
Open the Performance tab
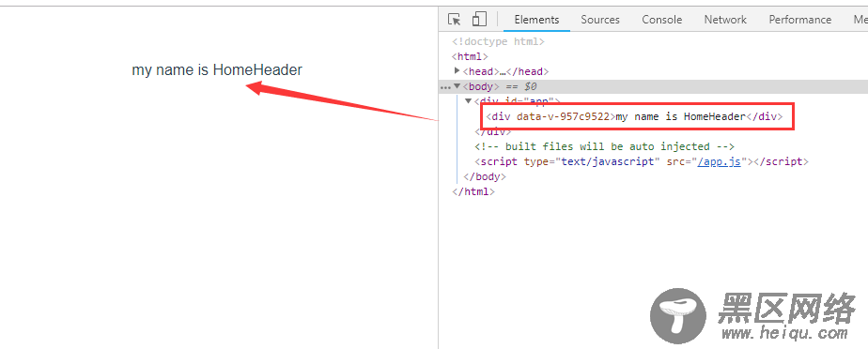[x=800, y=20]
